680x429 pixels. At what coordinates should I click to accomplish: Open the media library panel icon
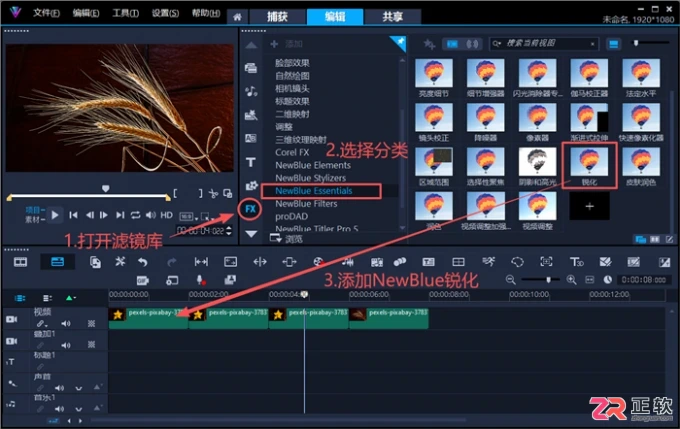[x=251, y=68]
